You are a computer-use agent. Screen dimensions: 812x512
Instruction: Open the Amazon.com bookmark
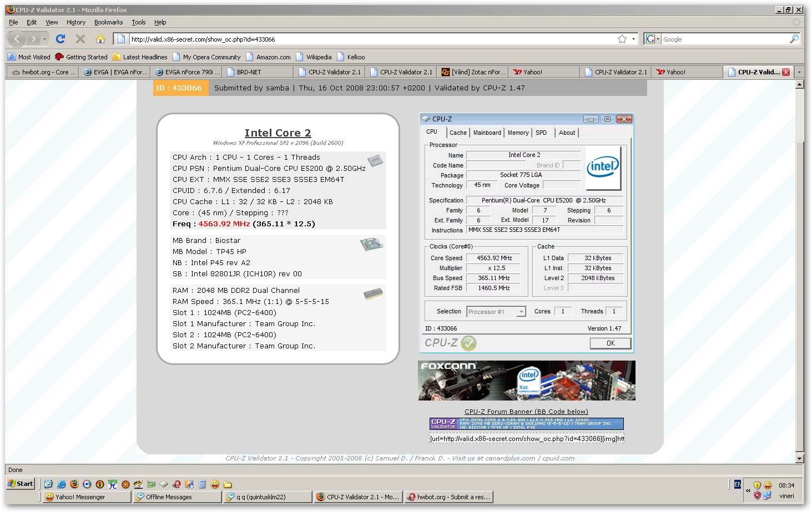click(x=268, y=57)
